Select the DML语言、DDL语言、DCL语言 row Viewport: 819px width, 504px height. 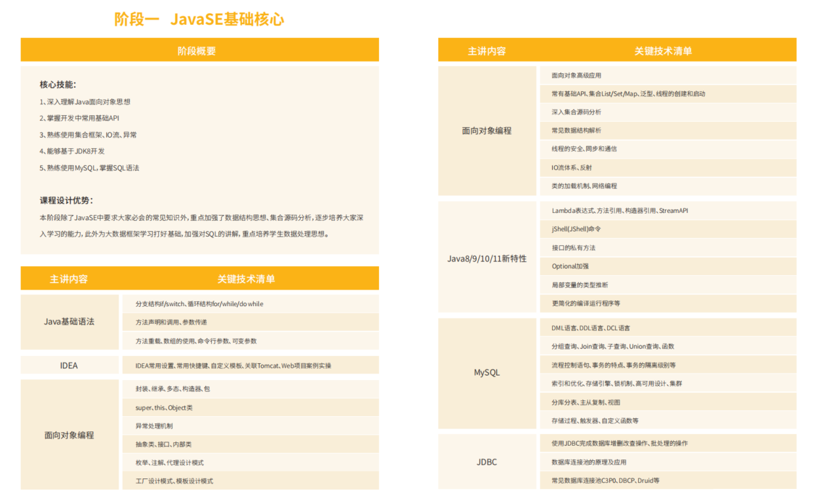pos(590,328)
